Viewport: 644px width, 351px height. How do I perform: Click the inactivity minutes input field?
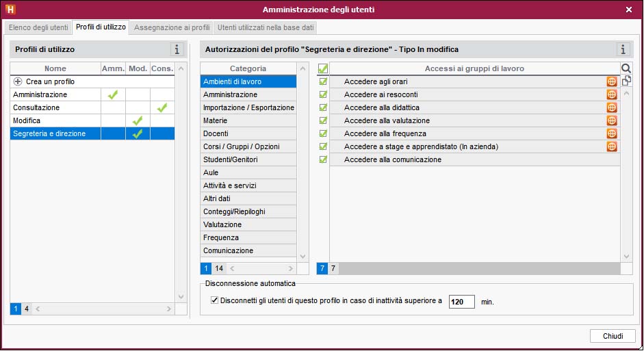(461, 301)
